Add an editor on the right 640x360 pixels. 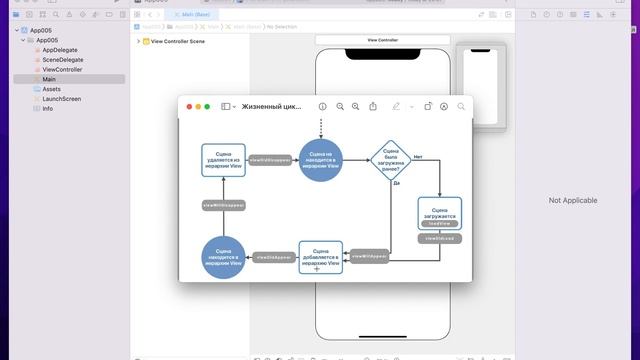point(508,15)
